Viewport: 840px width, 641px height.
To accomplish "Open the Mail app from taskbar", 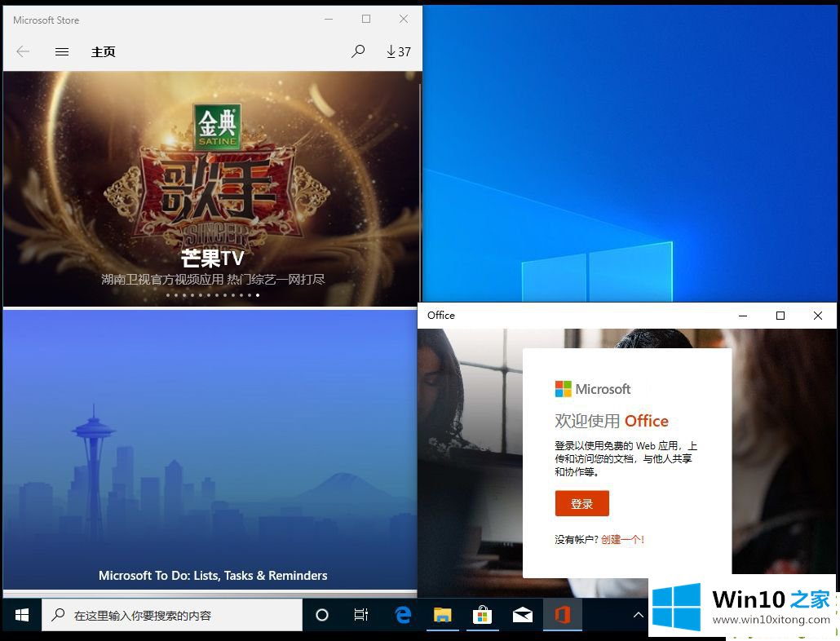I will (x=522, y=615).
